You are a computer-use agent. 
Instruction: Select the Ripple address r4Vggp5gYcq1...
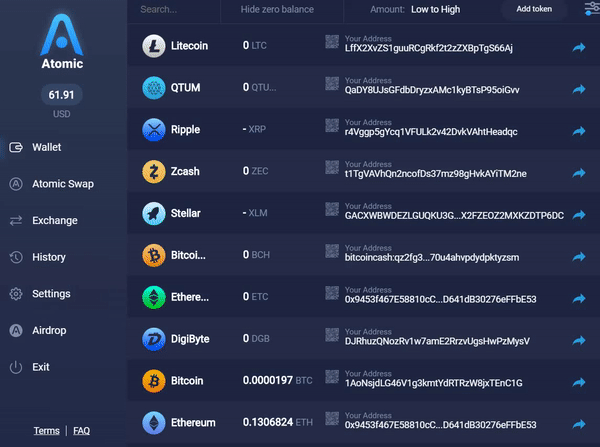(431, 132)
